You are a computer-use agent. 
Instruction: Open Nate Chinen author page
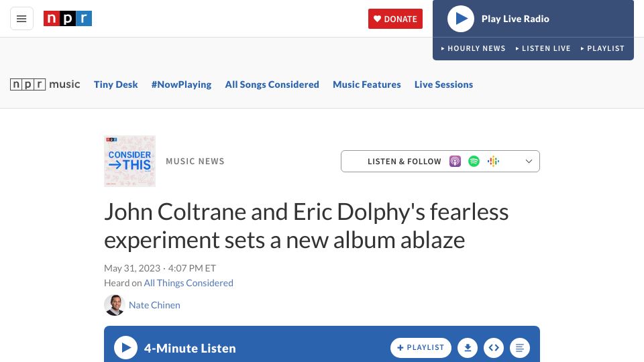(154, 306)
